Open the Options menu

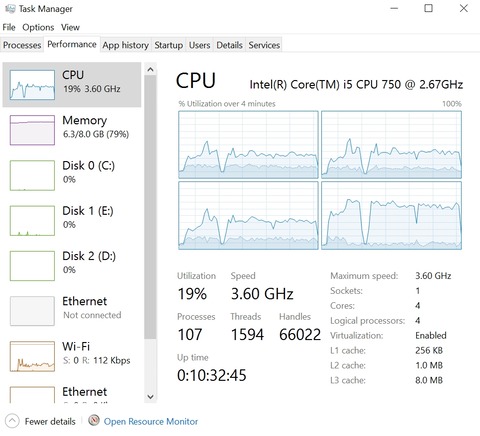click(x=38, y=27)
